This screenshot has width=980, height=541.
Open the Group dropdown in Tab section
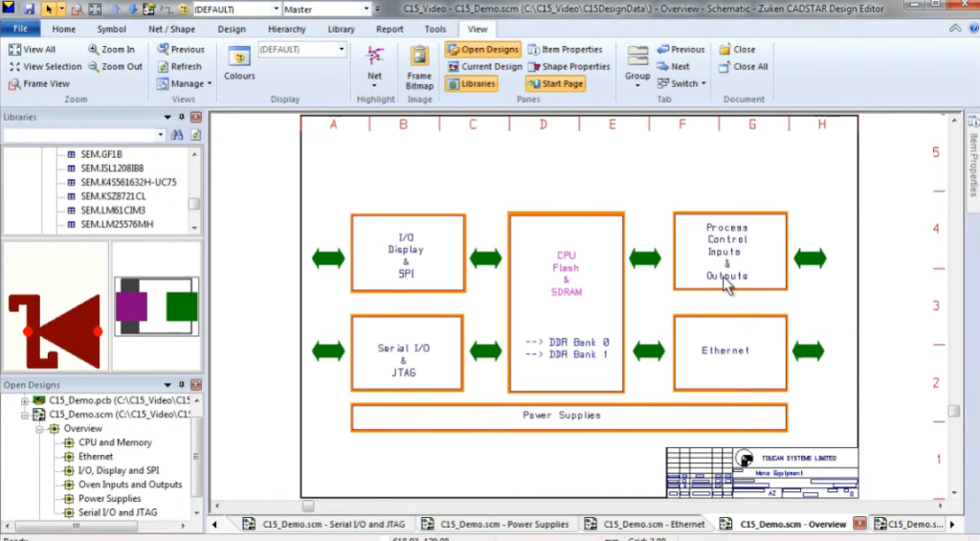pyautogui.click(x=637, y=66)
